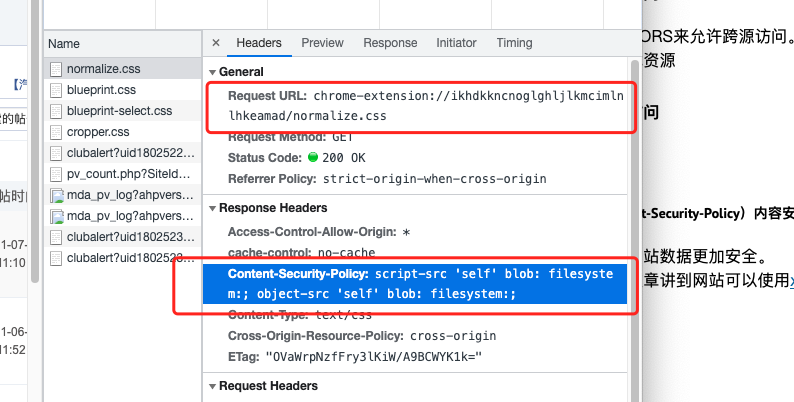
Task: Click the blueprint-select.css file icon
Action: pos(57,111)
